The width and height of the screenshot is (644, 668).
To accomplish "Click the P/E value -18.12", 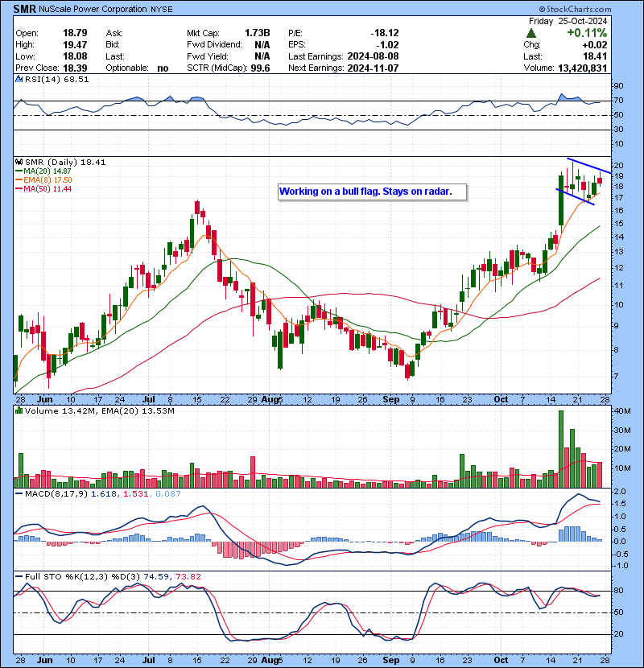I will (x=385, y=33).
